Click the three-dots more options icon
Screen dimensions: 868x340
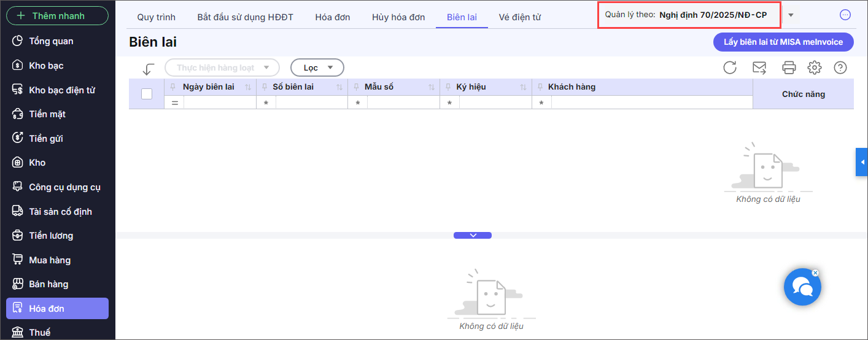pos(845,15)
